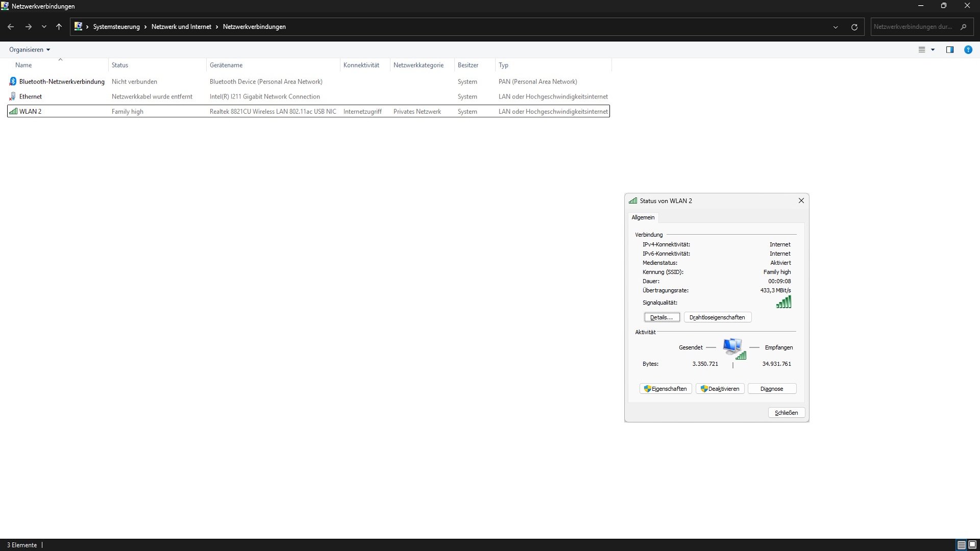Image resolution: width=980 pixels, height=551 pixels.
Task: Go up one folder level
Action: [59, 27]
